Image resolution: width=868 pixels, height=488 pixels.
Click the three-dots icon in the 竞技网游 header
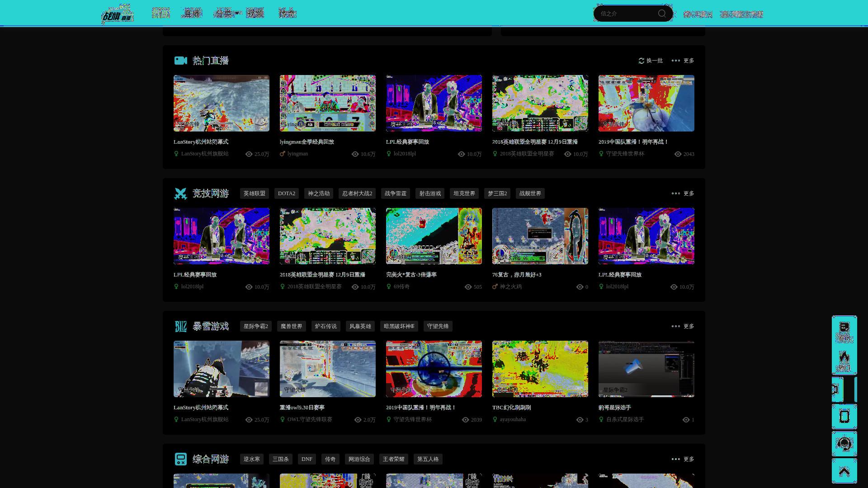(675, 193)
